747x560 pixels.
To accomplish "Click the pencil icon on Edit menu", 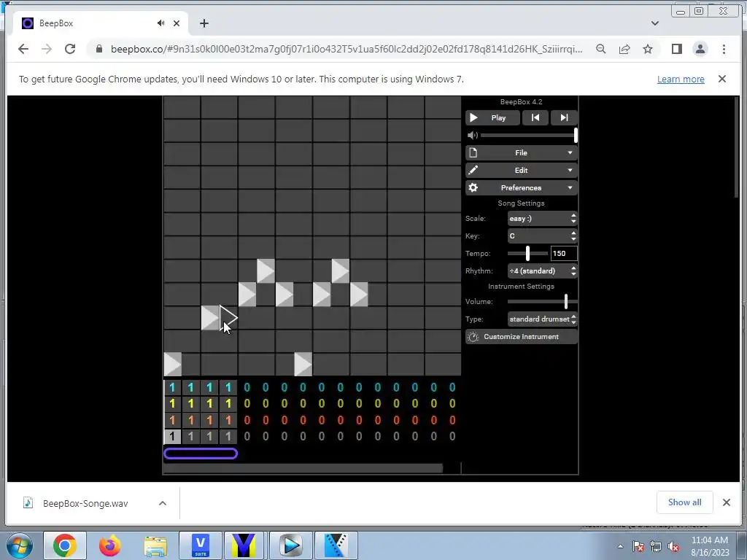I will [473, 170].
